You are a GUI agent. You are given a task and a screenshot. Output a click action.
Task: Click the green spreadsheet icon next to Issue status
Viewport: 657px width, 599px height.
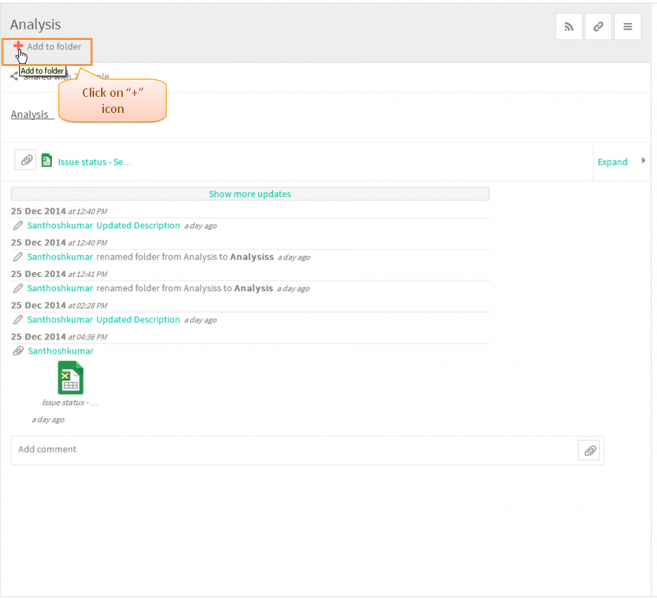coord(47,160)
